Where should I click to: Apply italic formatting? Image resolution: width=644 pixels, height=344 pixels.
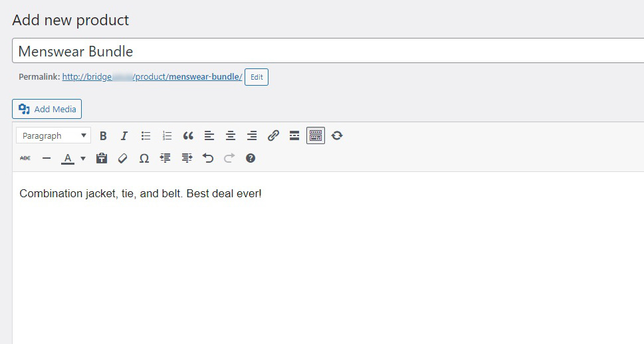124,135
